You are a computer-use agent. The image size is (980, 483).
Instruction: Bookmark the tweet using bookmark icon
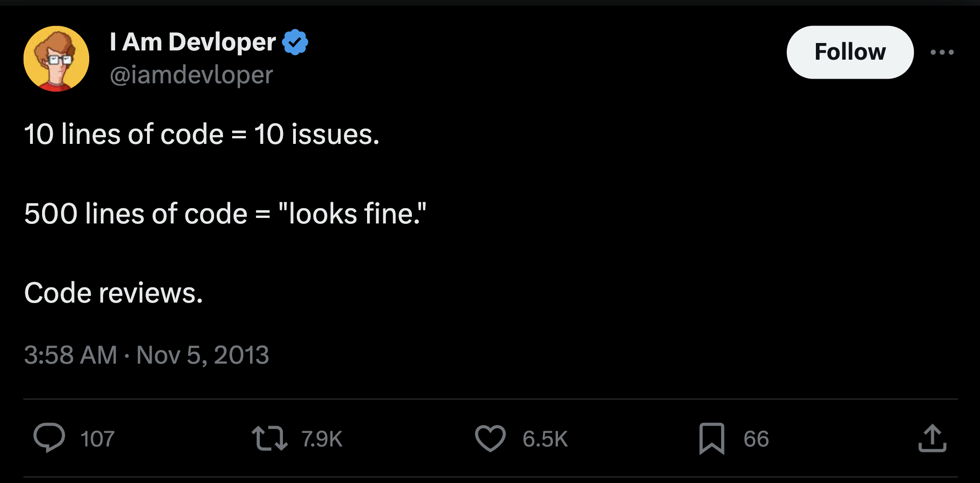point(711,438)
